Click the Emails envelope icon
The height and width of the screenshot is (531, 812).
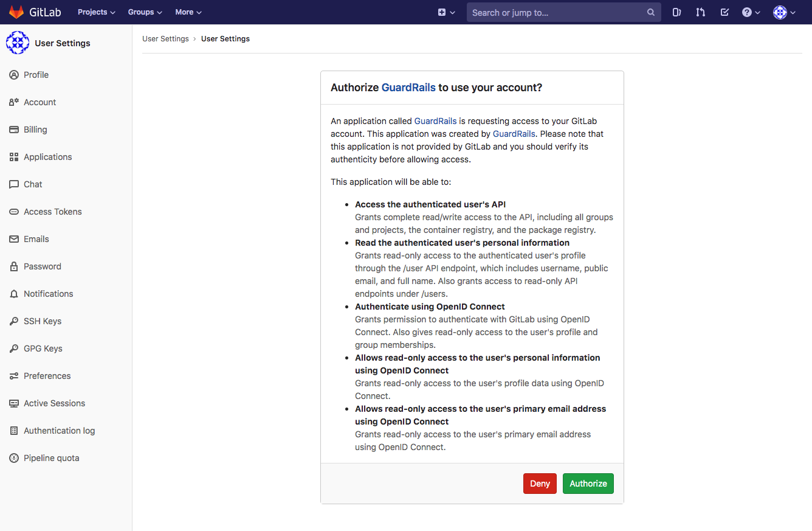point(14,239)
